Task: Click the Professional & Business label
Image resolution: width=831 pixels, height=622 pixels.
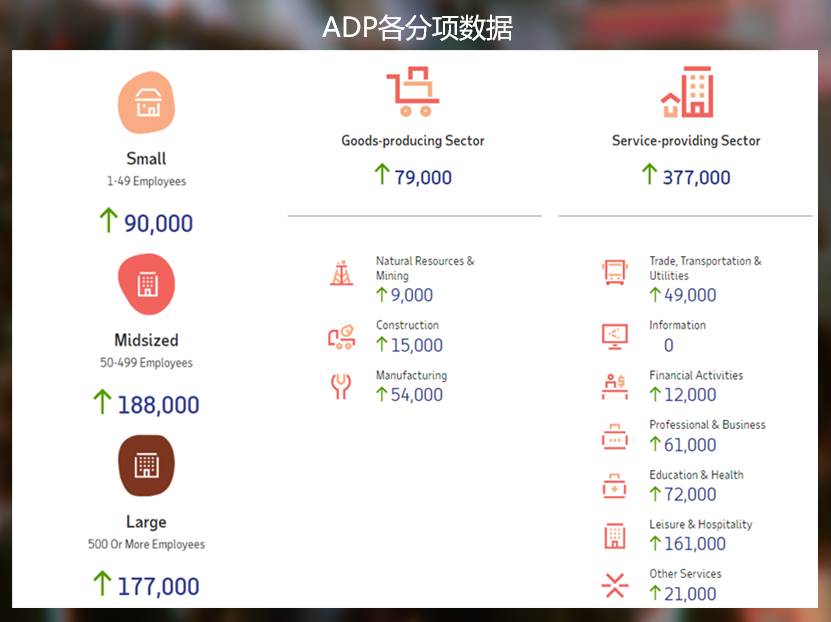Action: pos(708,424)
